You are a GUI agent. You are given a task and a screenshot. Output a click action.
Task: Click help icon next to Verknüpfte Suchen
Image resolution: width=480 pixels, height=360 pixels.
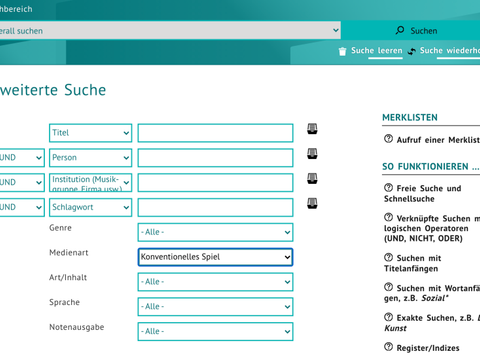coord(388,218)
